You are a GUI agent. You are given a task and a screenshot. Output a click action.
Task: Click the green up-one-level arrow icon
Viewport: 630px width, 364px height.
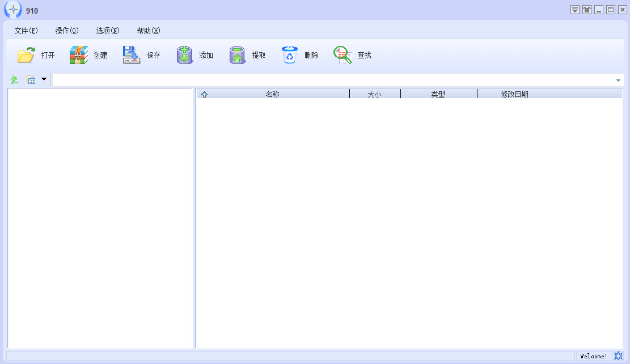coord(14,80)
